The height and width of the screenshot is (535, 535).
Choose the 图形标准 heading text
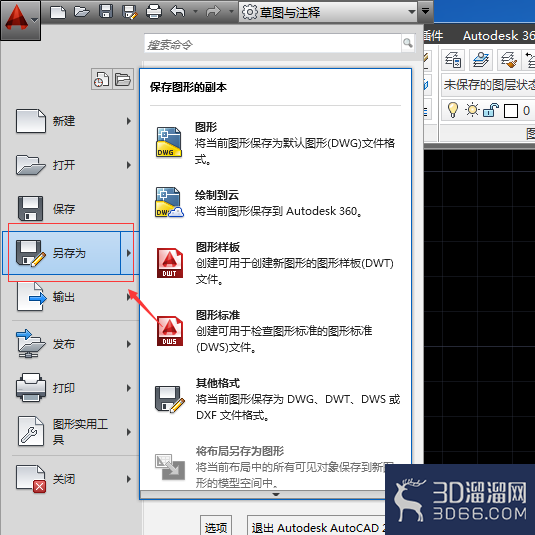[218, 315]
